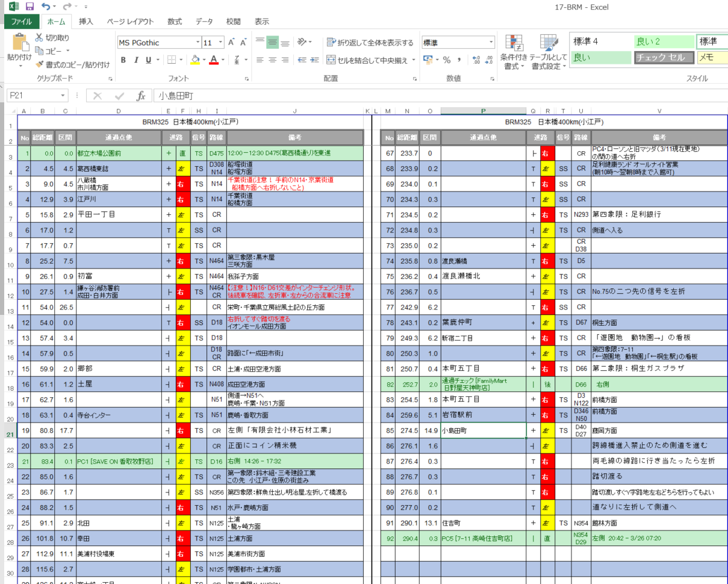This screenshot has height=584, width=728.
Task: Click the Undo arrow icon
Action: pyautogui.click(x=47, y=7)
